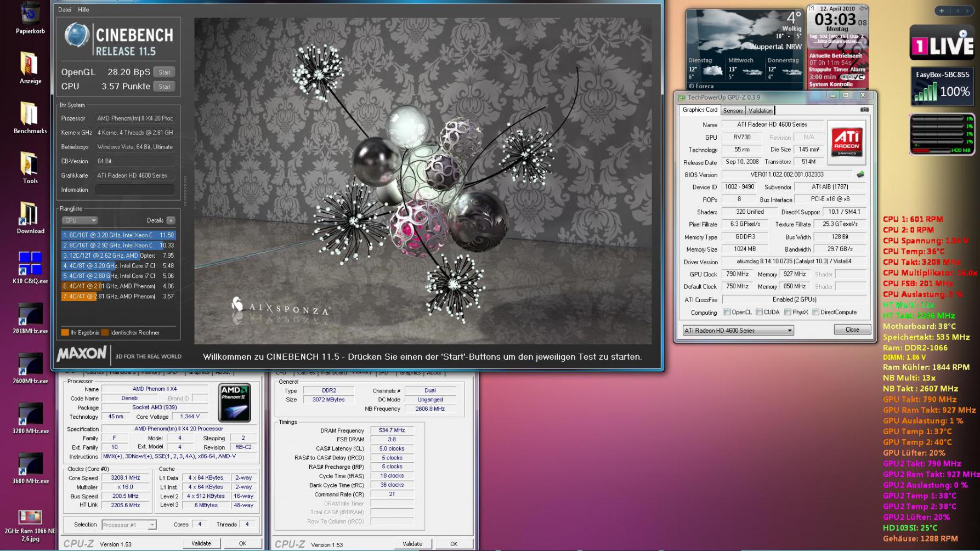Click the sidebar previous gadgets arrow
Viewport: 980px width, 551px height.
tap(958, 10)
